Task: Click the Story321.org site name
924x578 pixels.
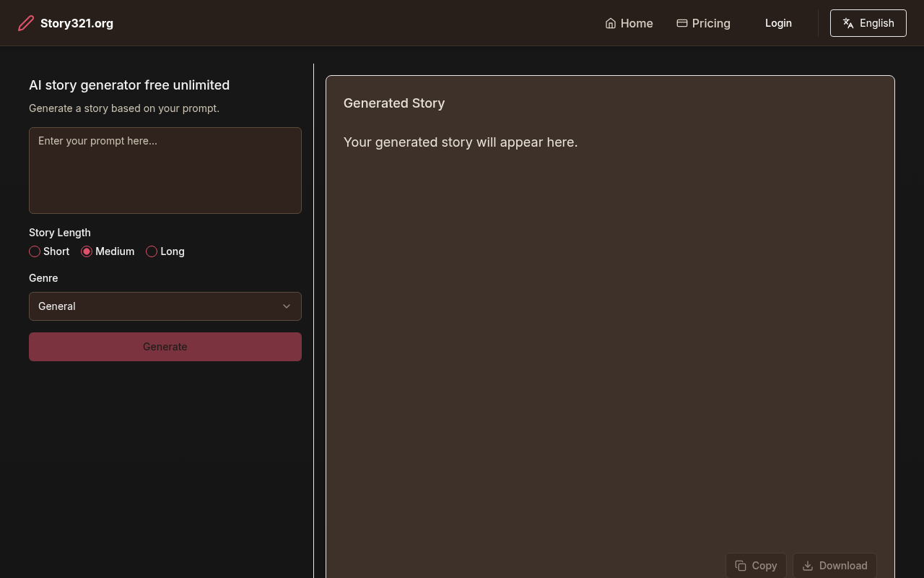Action: (77, 23)
